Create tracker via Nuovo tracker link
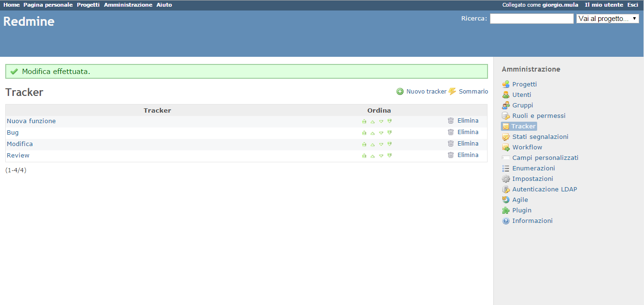 (426, 92)
